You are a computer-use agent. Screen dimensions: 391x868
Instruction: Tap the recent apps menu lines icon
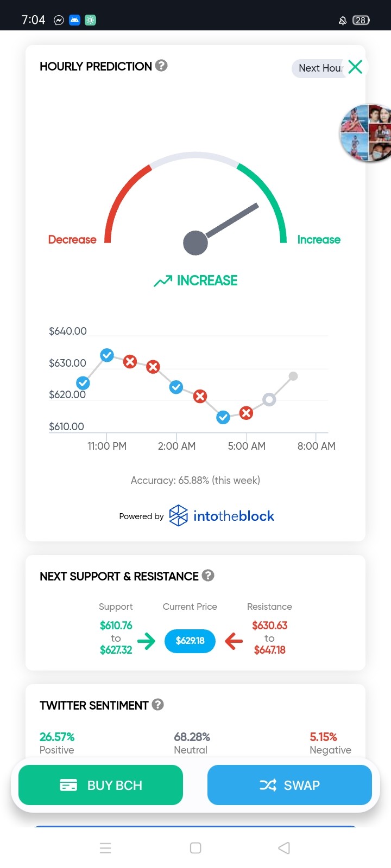106,848
